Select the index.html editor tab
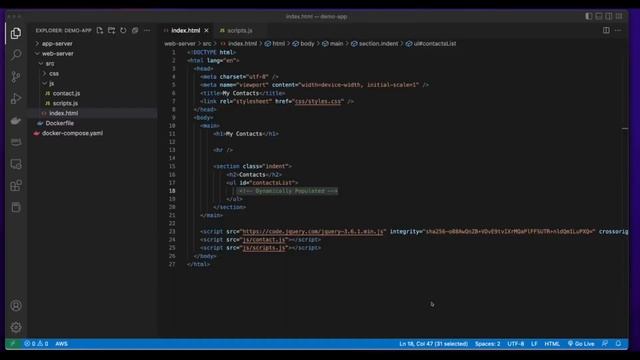The image size is (640, 360). click(186, 31)
